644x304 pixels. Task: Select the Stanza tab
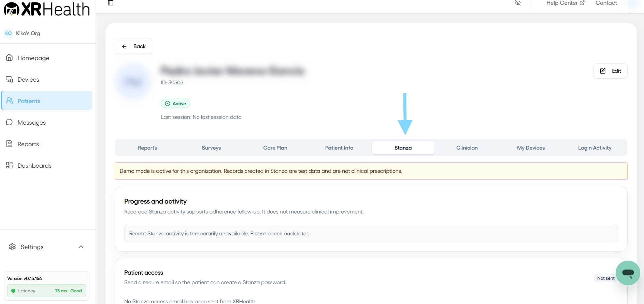403,148
